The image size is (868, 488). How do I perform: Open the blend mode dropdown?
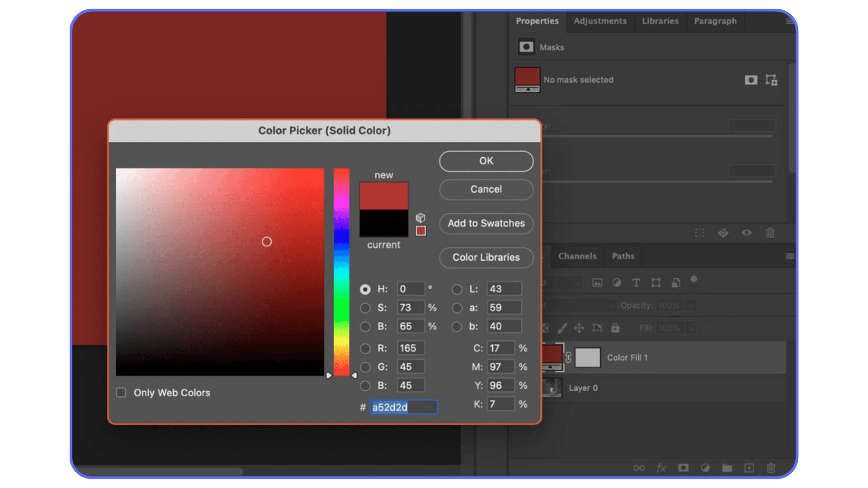(x=579, y=305)
